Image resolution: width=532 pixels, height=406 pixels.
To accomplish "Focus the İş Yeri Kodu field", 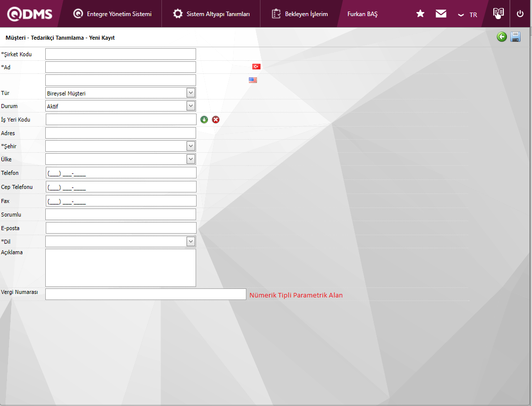I will (121, 120).
